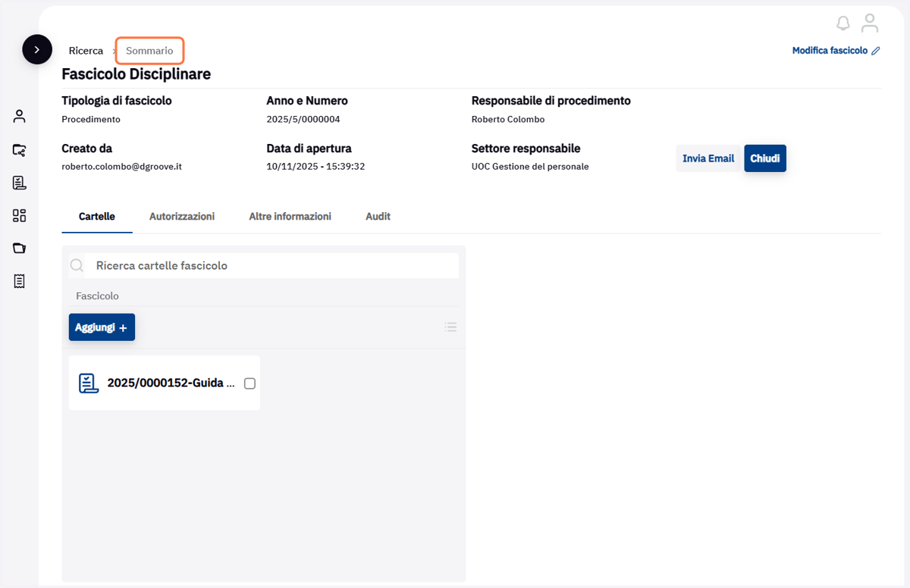Open the shared folder icon in the sidebar
This screenshot has height=588, width=910.
point(20,150)
